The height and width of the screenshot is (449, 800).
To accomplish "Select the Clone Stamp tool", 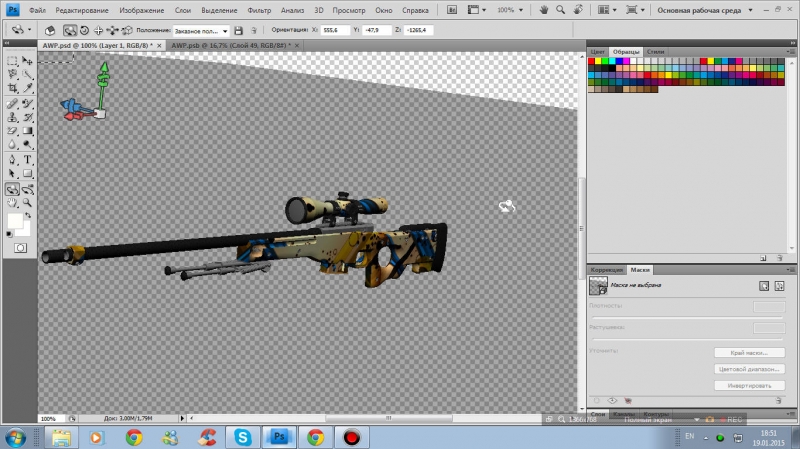I will [12, 117].
